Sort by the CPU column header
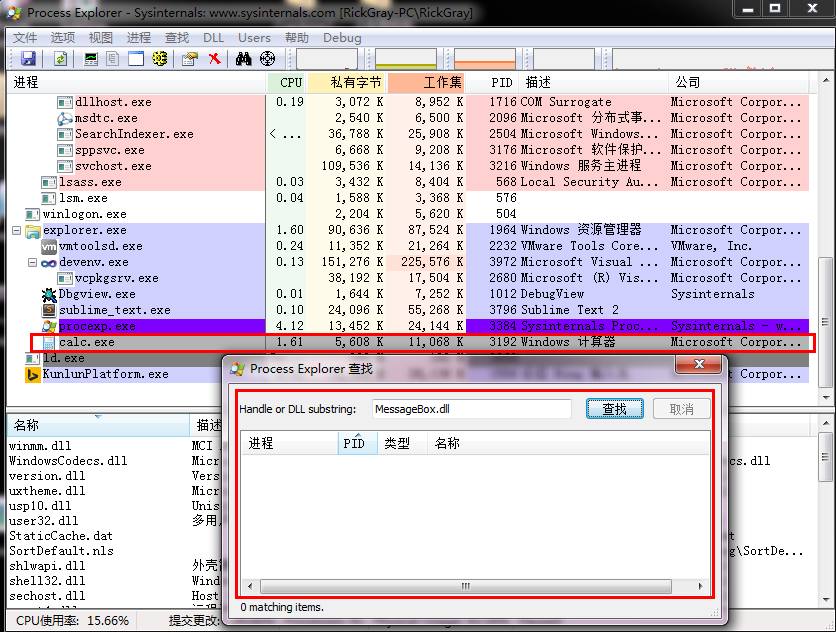The width and height of the screenshot is (836, 632). (x=286, y=83)
